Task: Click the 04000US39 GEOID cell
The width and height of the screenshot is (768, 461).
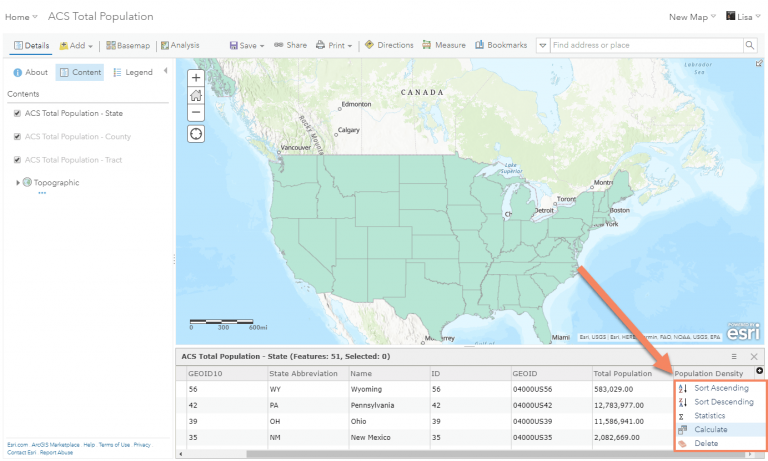Action: [532, 421]
